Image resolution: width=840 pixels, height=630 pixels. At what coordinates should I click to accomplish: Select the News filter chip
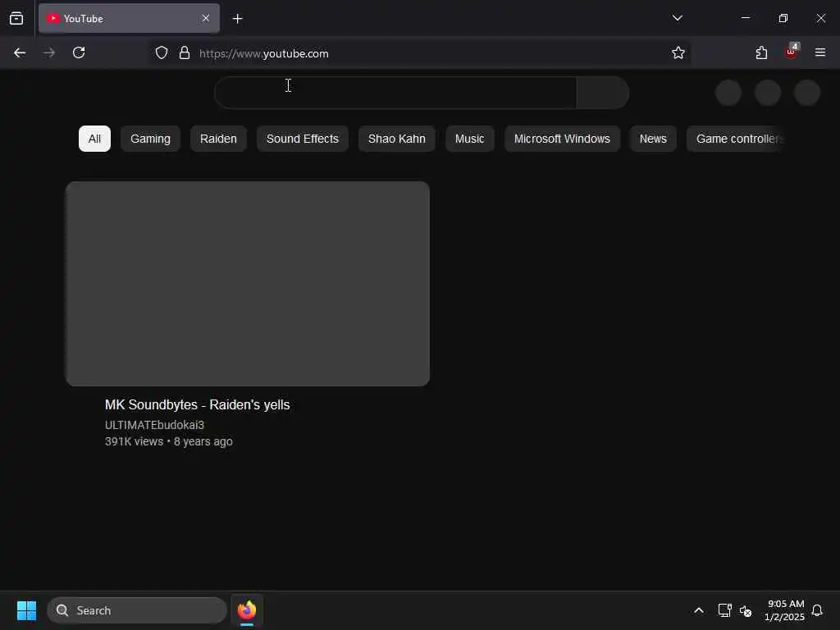653,139
